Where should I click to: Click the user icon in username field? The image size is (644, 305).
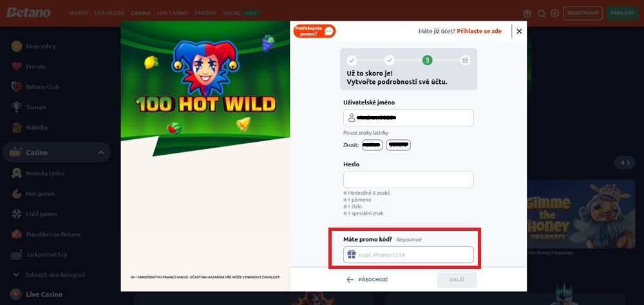point(352,117)
